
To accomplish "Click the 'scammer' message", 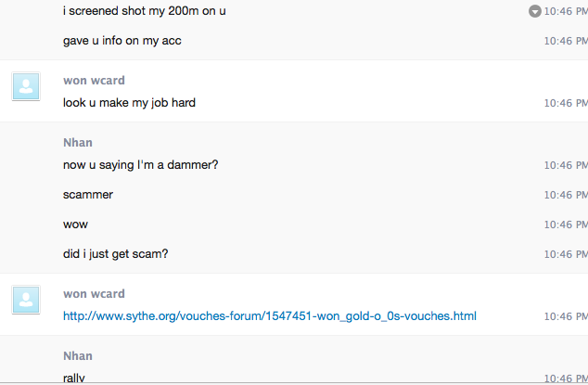I will coord(88,195).
